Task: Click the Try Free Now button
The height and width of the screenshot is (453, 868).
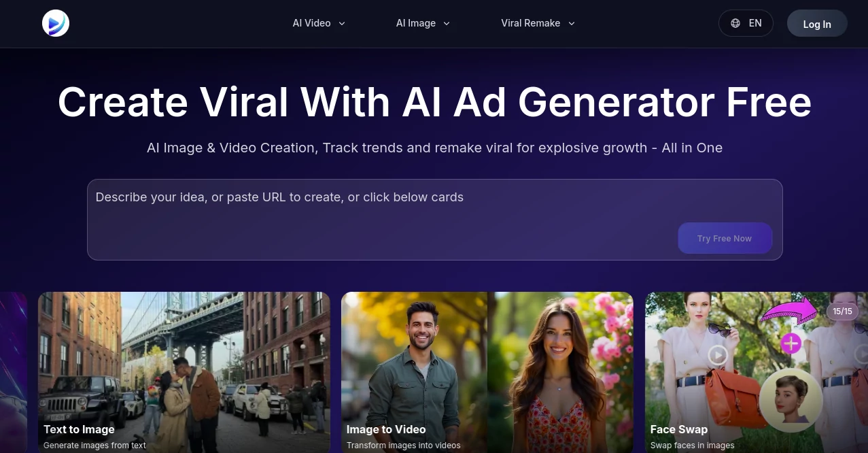Action: [x=725, y=238]
